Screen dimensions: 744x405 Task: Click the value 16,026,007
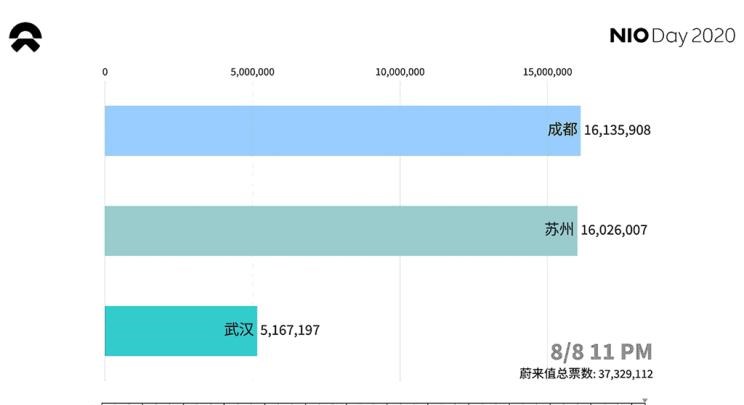(614, 230)
